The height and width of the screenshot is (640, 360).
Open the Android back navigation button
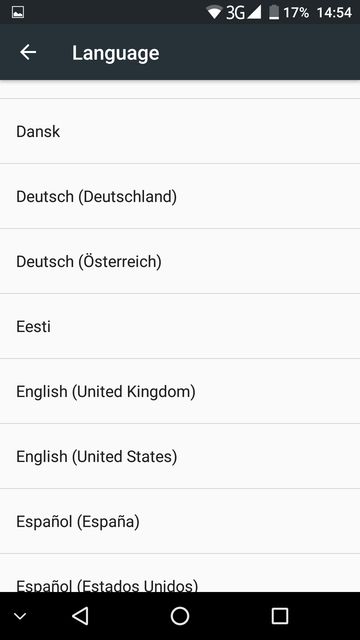80,616
